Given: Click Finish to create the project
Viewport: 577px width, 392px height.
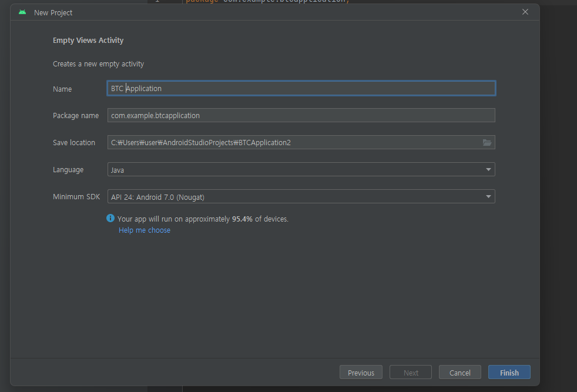Looking at the screenshot, I should (509, 373).
